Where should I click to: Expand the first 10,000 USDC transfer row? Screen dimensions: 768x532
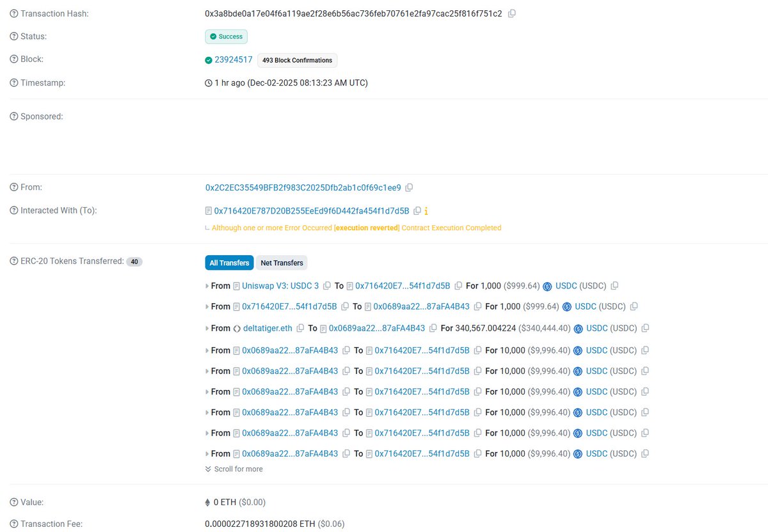[207, 350]
